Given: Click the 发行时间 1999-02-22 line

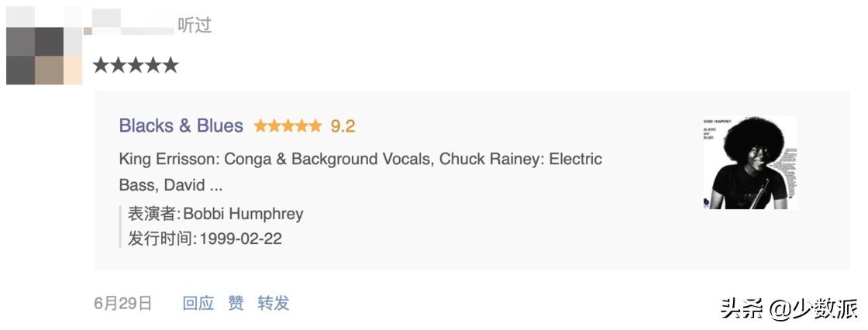Looking at the screenshot, I should [205, 239].
